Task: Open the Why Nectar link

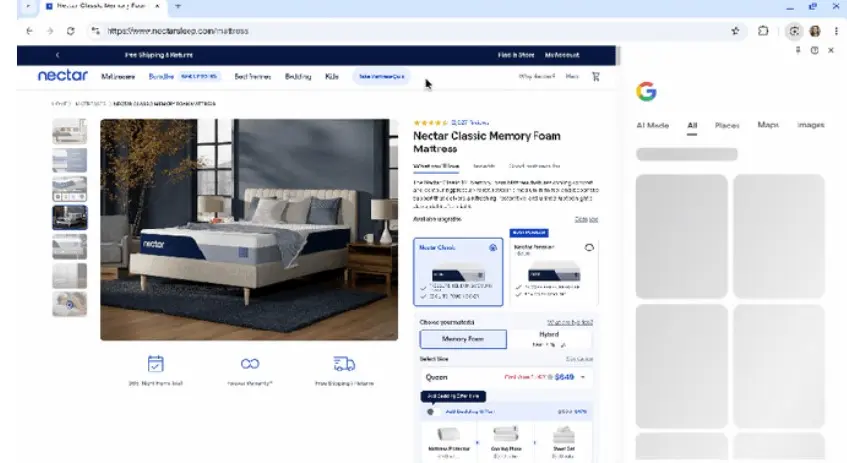Action: click(536, 77)
